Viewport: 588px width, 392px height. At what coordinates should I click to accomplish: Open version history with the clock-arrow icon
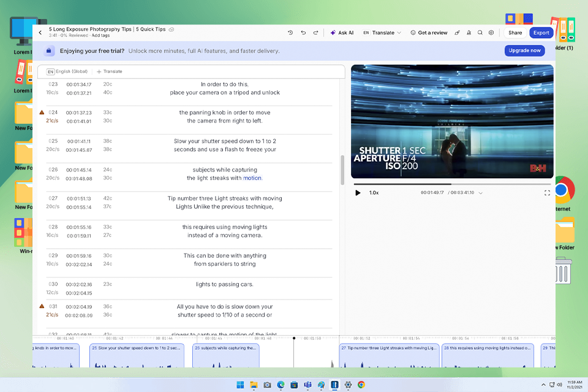tap(290, 33)
